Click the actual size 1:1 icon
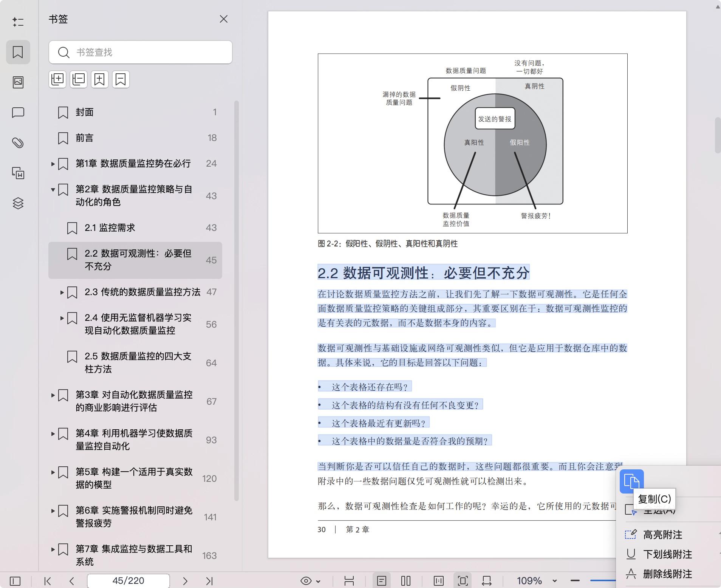 [x=439, y=581]
